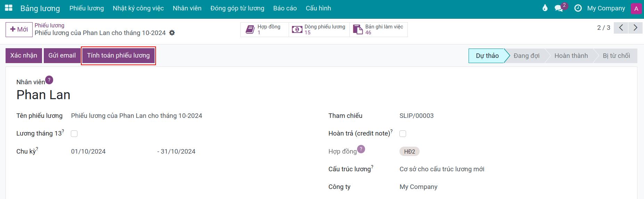This screenshot has width=644, height=199.
Task: Open Báo cáo menu
Action: (x=285, y=8)
